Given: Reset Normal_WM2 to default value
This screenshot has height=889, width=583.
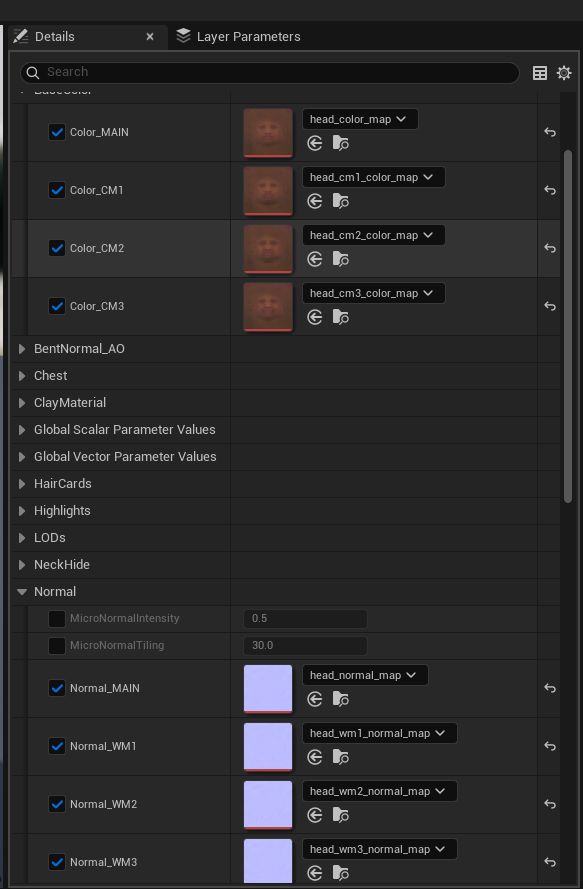Looking at the screenshot, I should click(550, 803).
